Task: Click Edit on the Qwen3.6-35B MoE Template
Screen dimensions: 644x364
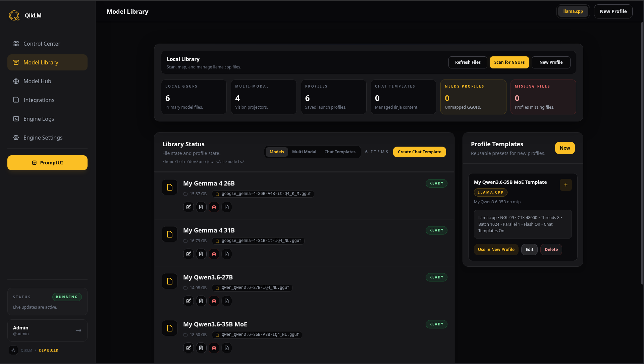Action: (x=529, y=250)
